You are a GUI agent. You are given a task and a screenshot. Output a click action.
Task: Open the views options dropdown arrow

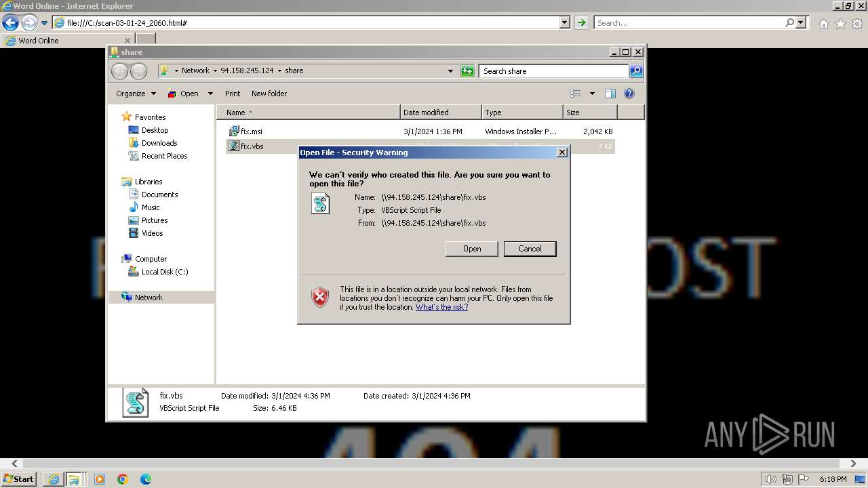click(592, 94)
